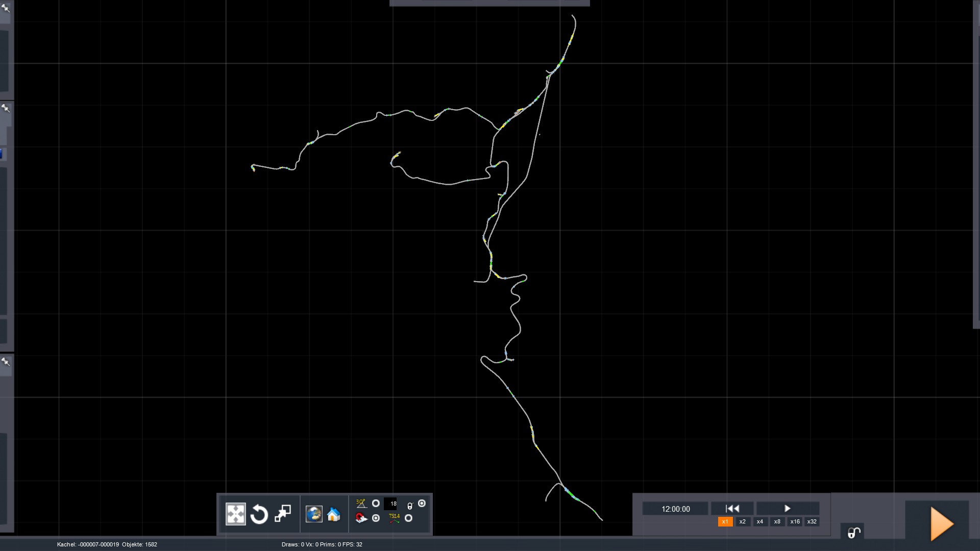Toggle the radio button beside the magnet
The height and width of the screenshot is (551, 980).
pyautogui.click(x=376, y=518)
